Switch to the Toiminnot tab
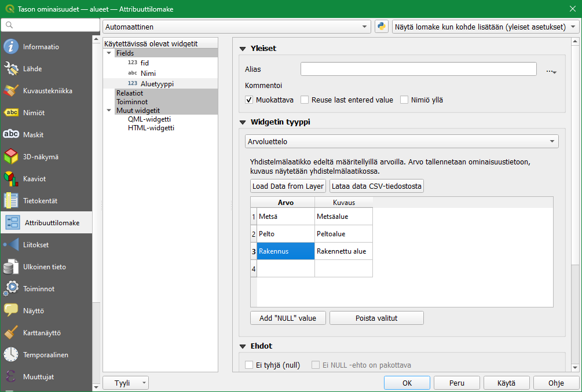 tap(38, 289)
